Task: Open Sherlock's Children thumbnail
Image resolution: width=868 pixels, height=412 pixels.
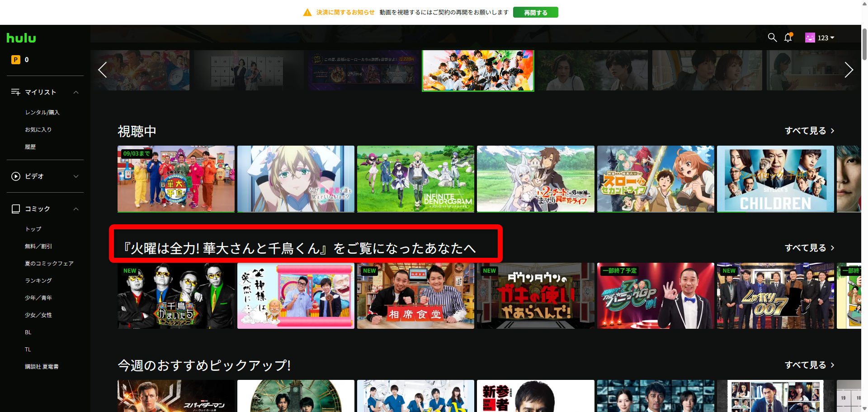Action: (775, 179)
